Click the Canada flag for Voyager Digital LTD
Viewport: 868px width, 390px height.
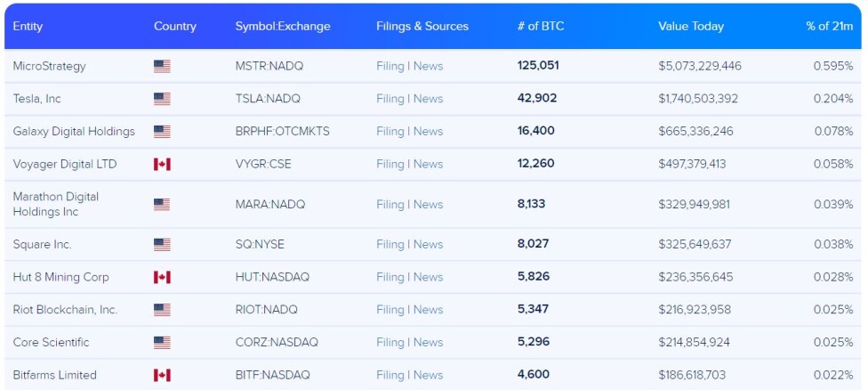[162, 164]
